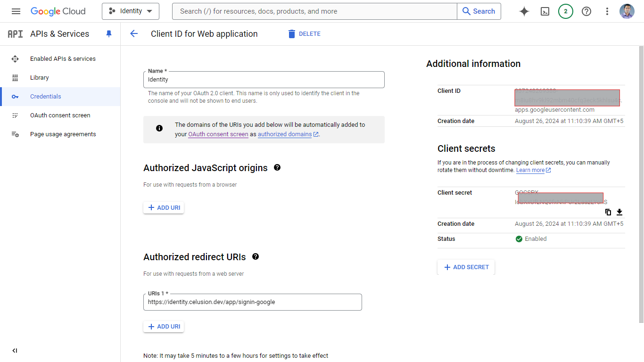Image resolution: width=644 pixels, height=362 pixels.
Task: Add URI under Authorized JavaScript origins
Action: [164, 208]
